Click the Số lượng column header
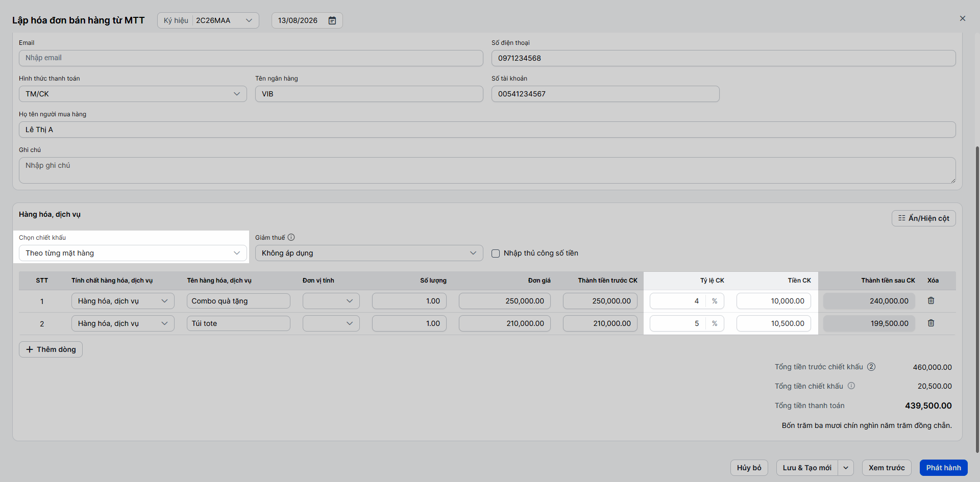Viewport: 980px width, 482px height. 433,281
